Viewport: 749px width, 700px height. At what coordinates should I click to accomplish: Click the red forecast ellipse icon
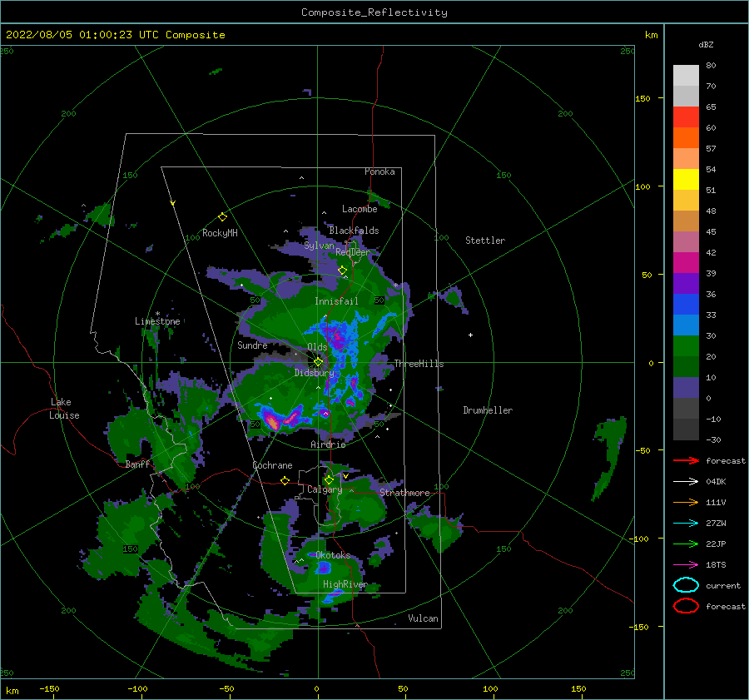pos(686,606)
